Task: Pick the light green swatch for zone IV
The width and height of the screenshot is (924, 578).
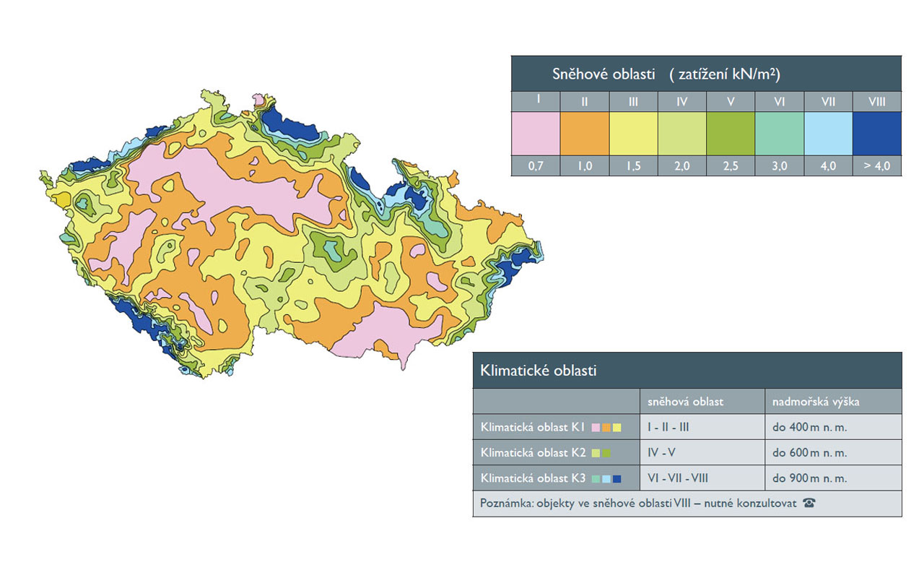Action: [x=681, y=133]
